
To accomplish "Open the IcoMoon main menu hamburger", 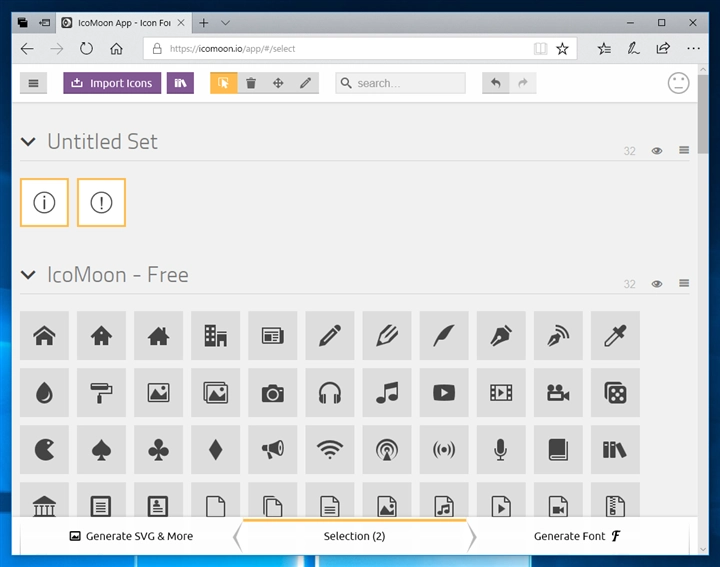I will 34,83.
